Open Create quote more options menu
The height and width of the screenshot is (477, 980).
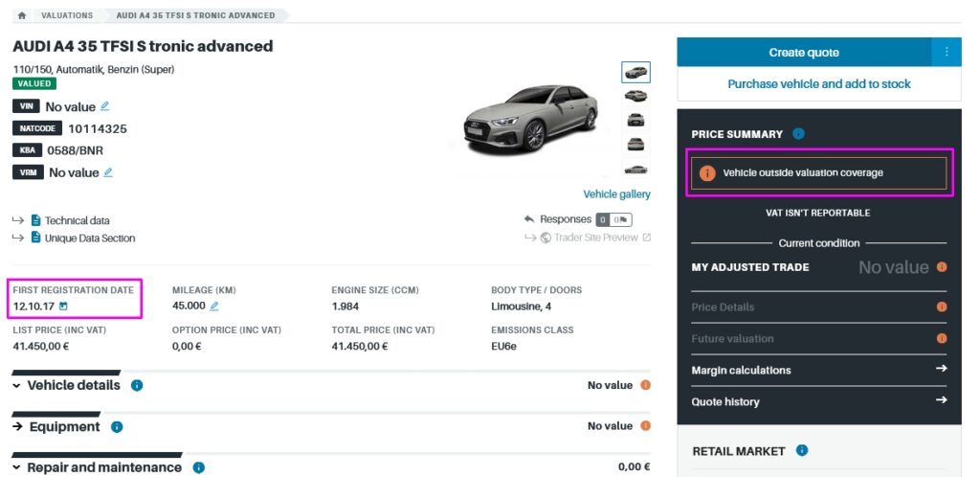[x=947, y=52]
